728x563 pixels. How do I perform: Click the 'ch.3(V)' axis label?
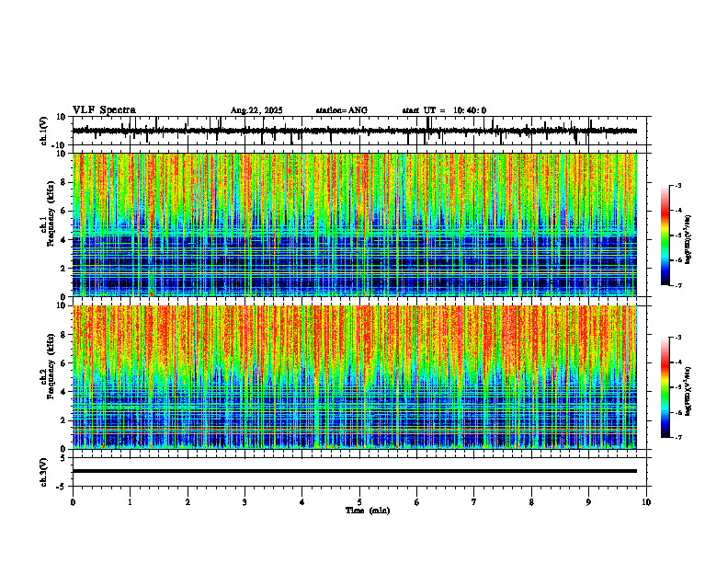pos(43,473)
